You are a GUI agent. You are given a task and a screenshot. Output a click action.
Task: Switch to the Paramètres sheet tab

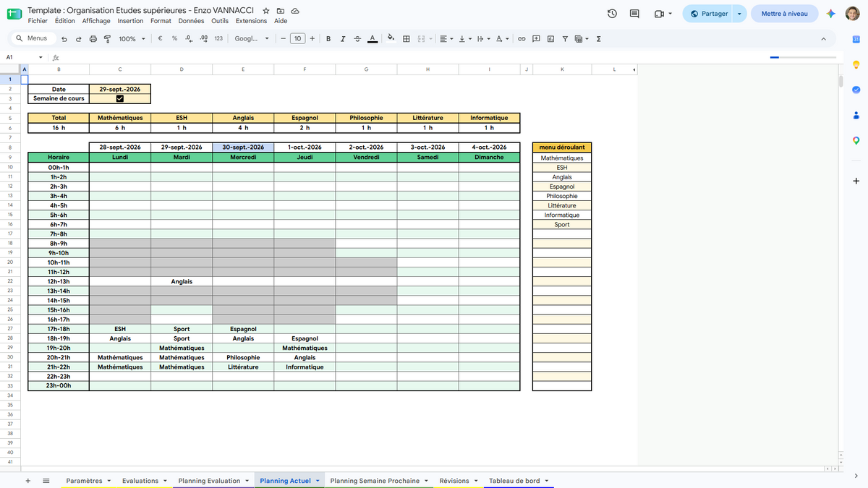[84, 481]
